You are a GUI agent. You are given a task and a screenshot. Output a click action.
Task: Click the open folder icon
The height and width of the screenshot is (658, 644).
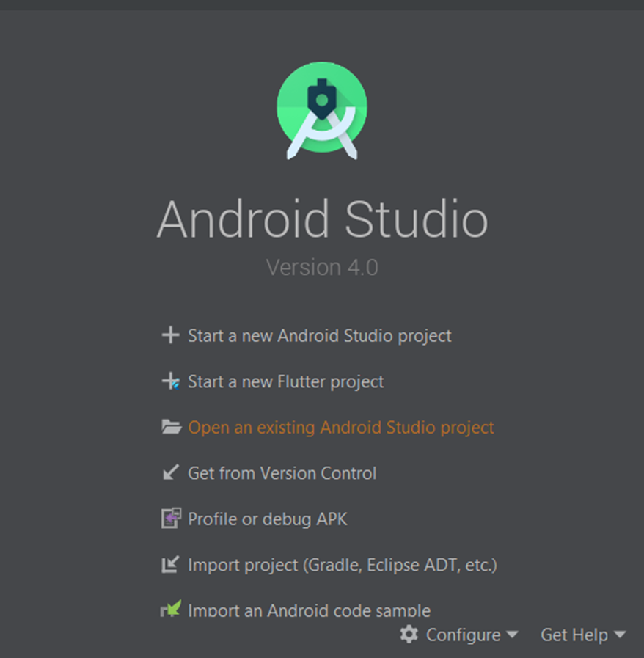click(x=171, y=427)
